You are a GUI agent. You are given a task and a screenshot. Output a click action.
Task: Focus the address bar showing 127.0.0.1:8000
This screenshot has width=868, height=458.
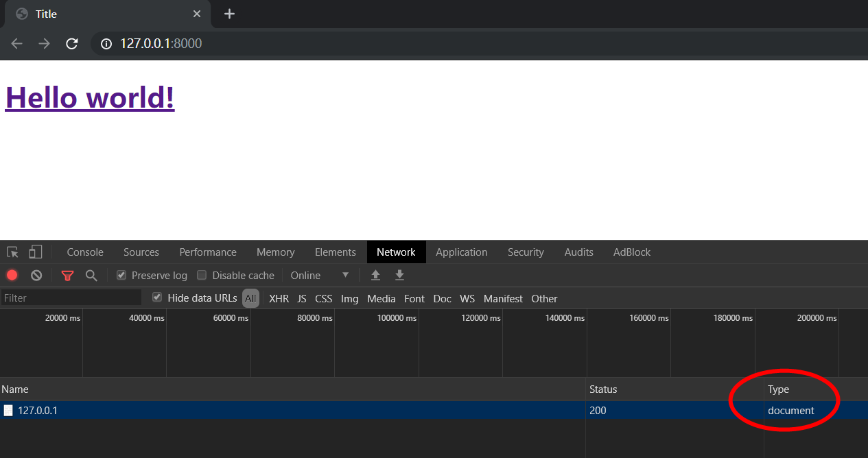point(480,44)
